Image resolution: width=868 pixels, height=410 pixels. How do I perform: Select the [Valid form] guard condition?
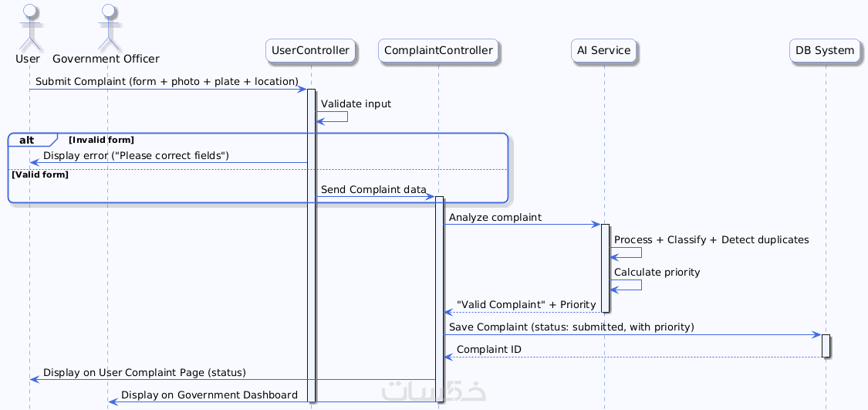pos(40,175)
